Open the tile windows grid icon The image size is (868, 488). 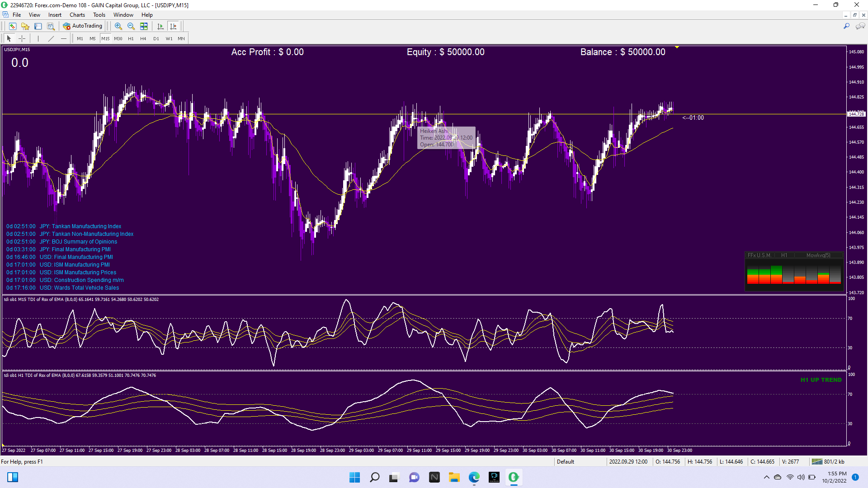click(x=144, y=26)
